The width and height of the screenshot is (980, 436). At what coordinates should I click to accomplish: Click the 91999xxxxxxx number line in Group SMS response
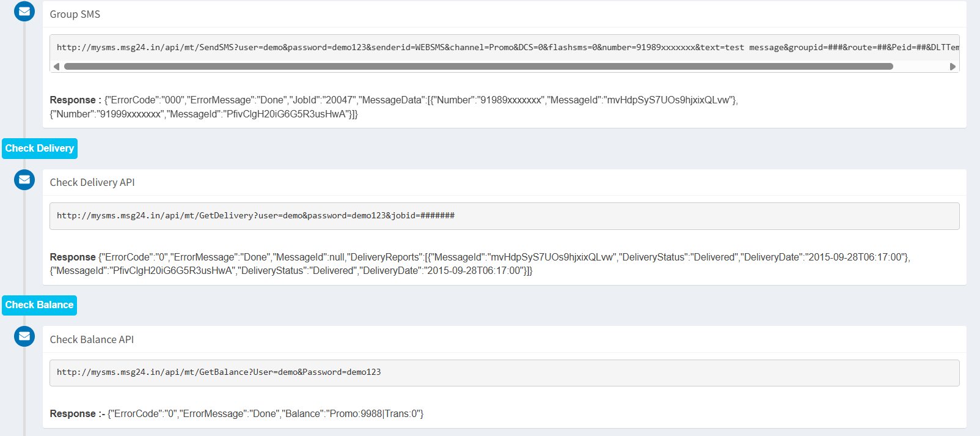tap(203, 114)
